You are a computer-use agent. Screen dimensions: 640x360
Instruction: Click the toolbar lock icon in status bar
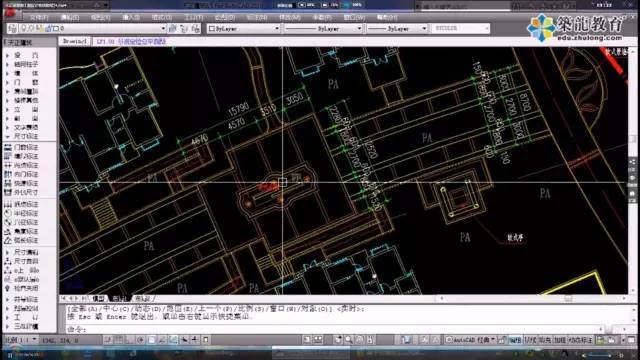point(502,340)
